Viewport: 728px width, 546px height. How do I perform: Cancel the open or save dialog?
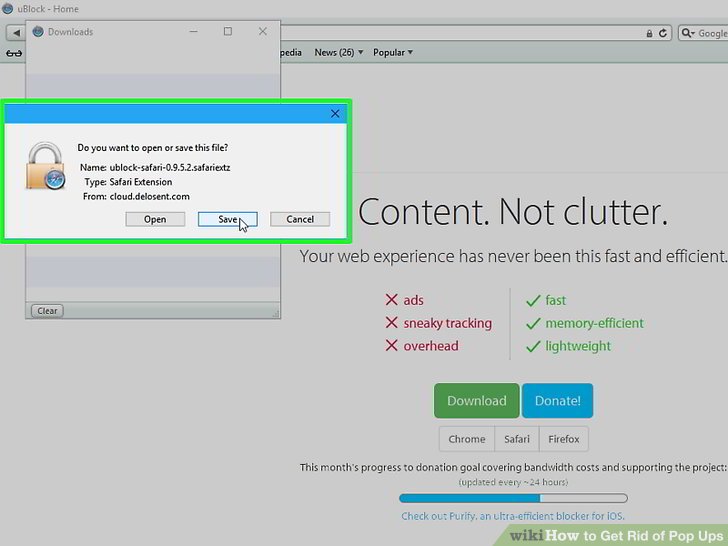coord(300,219)
